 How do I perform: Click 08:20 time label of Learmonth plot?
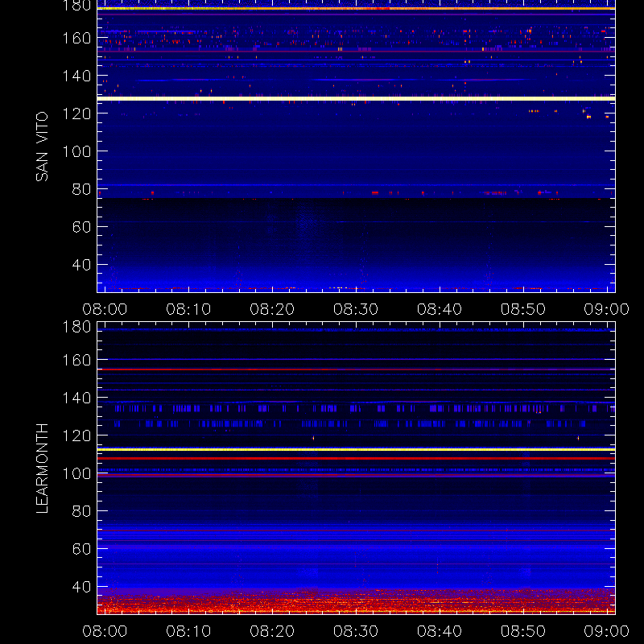coord(272,631)
